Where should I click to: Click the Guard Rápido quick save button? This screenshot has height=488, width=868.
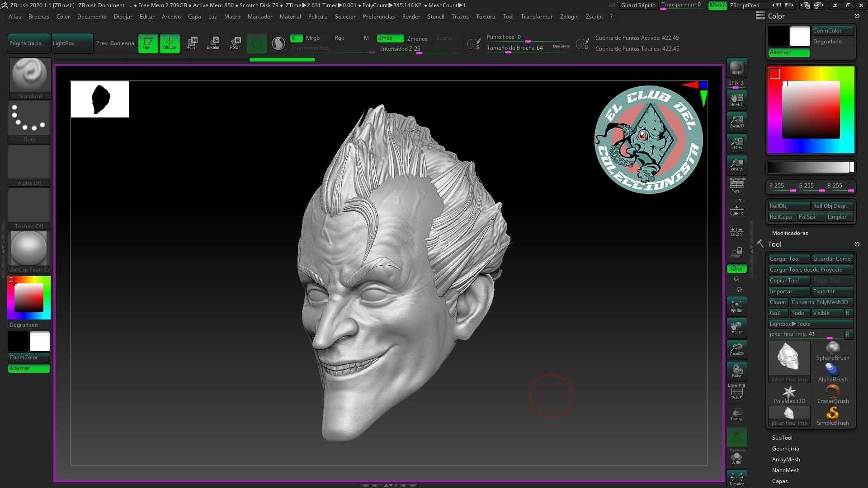638,5
